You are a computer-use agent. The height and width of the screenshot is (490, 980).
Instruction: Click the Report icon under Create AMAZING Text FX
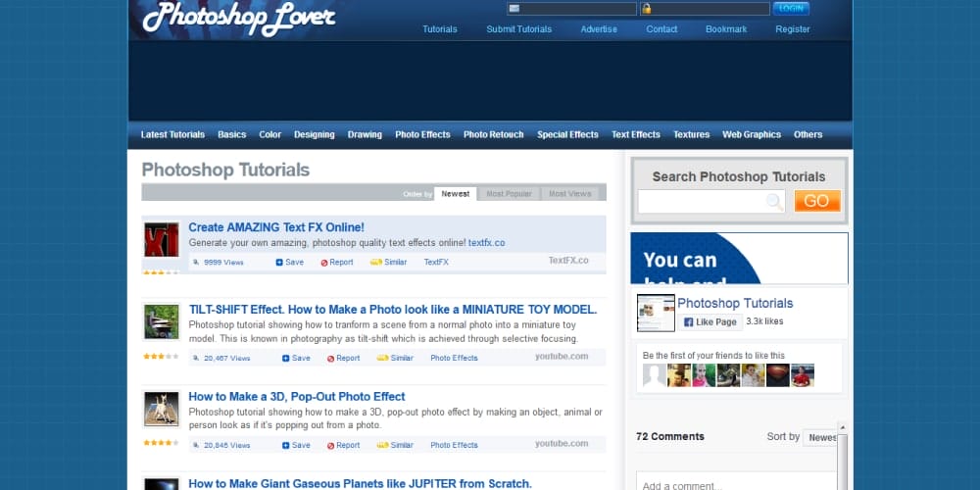click(324, 263)
